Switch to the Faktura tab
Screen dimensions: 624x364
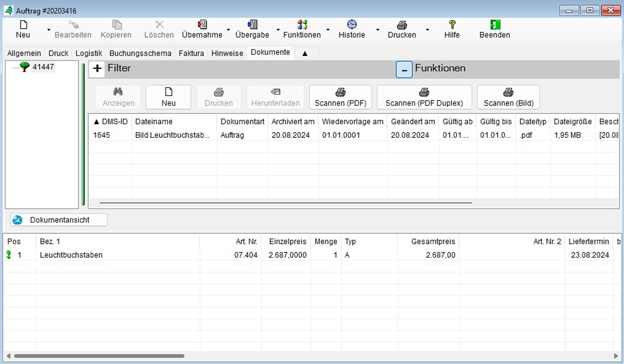pyautogui.click(x=191, y=53)
